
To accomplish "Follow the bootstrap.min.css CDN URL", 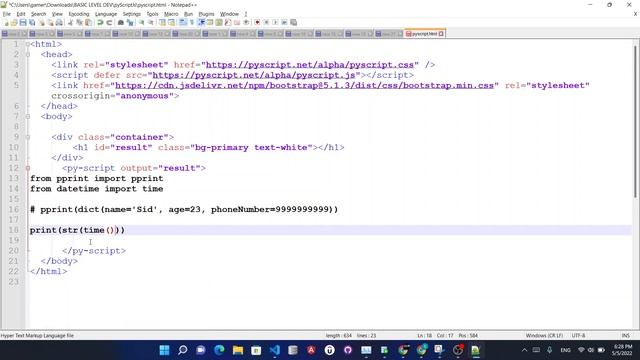I will pyautogui.click(x=304, y=85).
